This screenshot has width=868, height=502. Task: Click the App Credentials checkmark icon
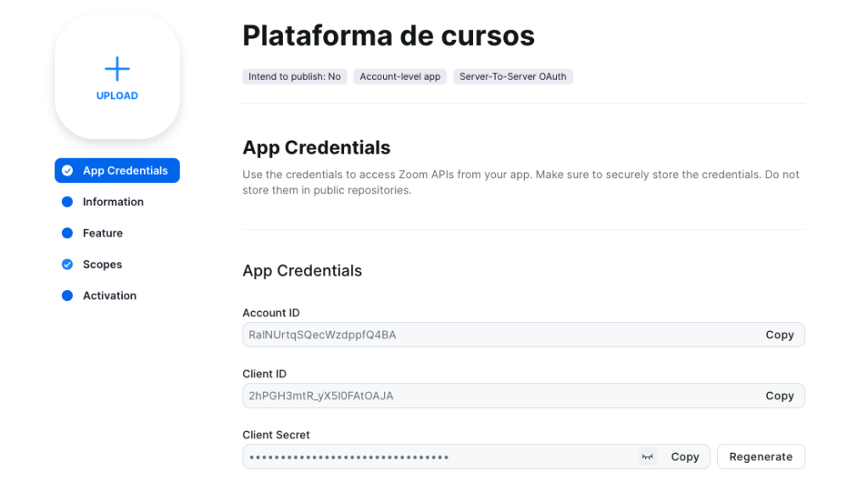pyautogui.click(x=68, y=170)
